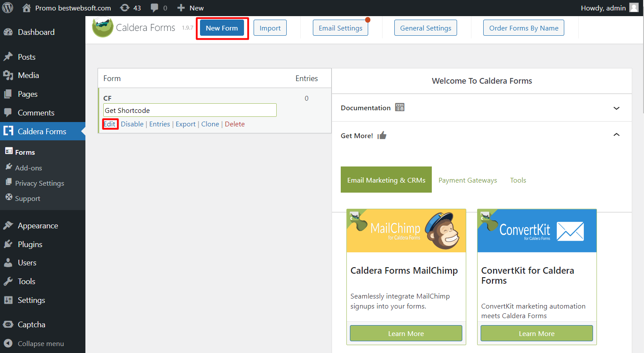Click Edit link for CF form
Viewport: 644px width, 353px height.
(109, 124)
